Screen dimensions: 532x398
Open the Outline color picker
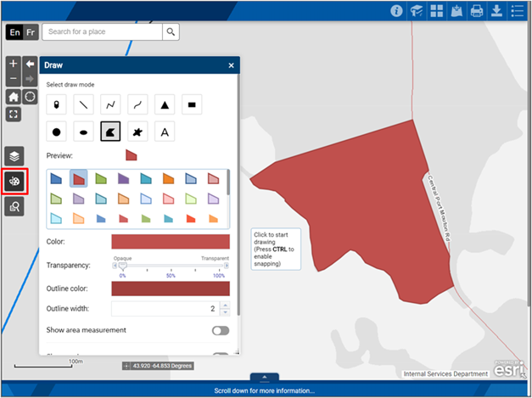pyautogui.click(x=171, y=289)
